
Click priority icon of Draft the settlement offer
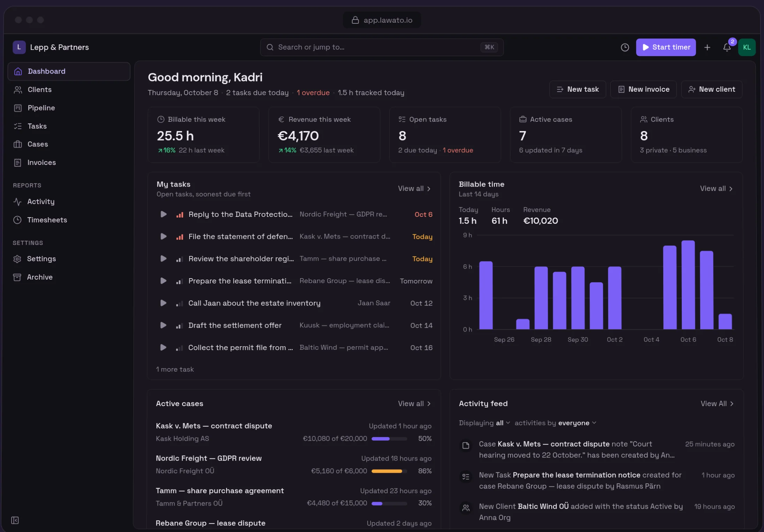[179, 326]
